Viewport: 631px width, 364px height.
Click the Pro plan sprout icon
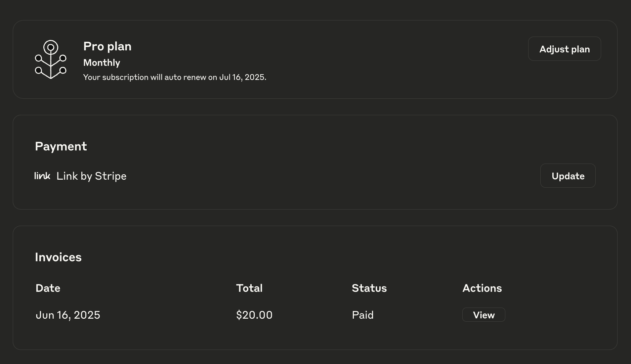click(x=51, y=59)
